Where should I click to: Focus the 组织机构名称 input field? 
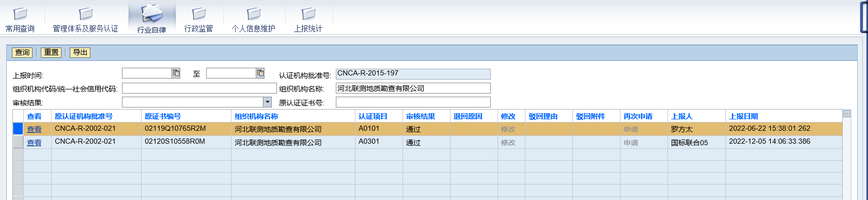(413, 88)
